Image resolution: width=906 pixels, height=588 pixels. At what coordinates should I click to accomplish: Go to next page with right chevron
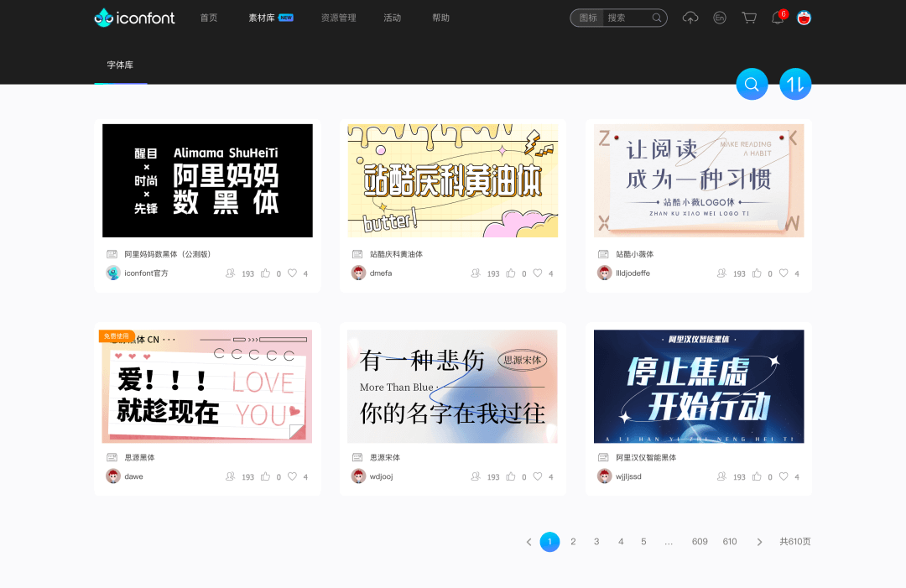[x=759, y=542]
